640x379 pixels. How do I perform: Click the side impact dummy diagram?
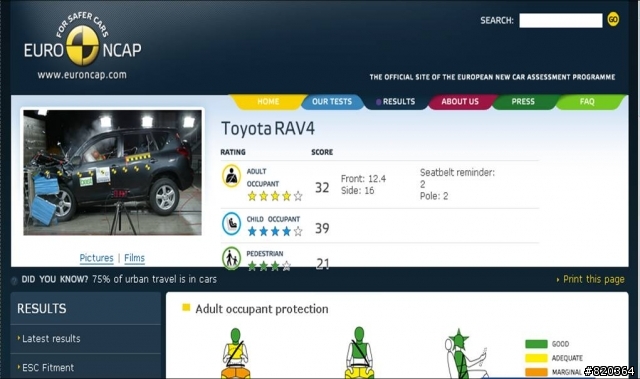pos(467,354)
